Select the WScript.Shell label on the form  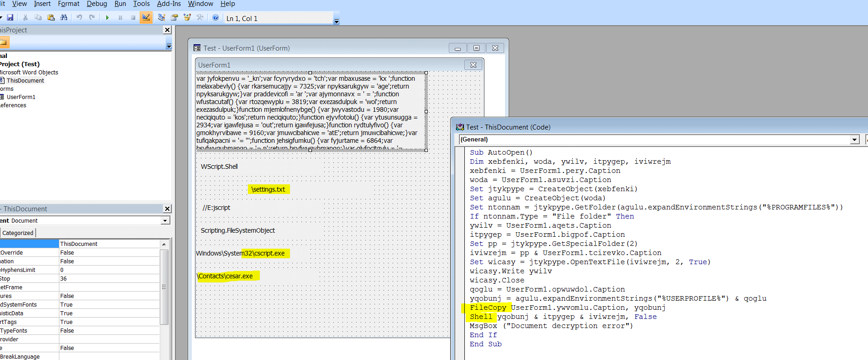click(219, 167)
